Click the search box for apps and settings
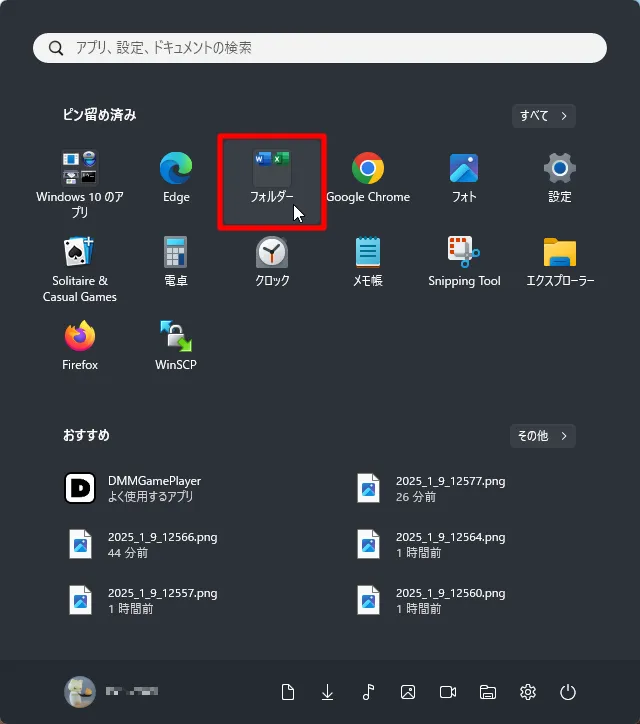 320,48
